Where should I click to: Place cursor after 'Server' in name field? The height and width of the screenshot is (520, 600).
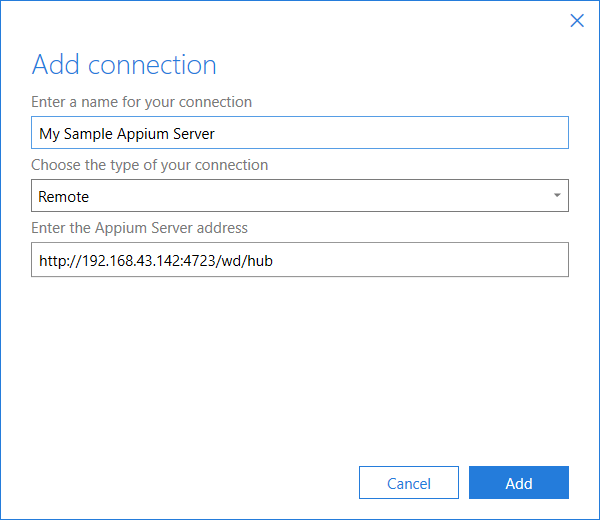[x=215, y=134]
